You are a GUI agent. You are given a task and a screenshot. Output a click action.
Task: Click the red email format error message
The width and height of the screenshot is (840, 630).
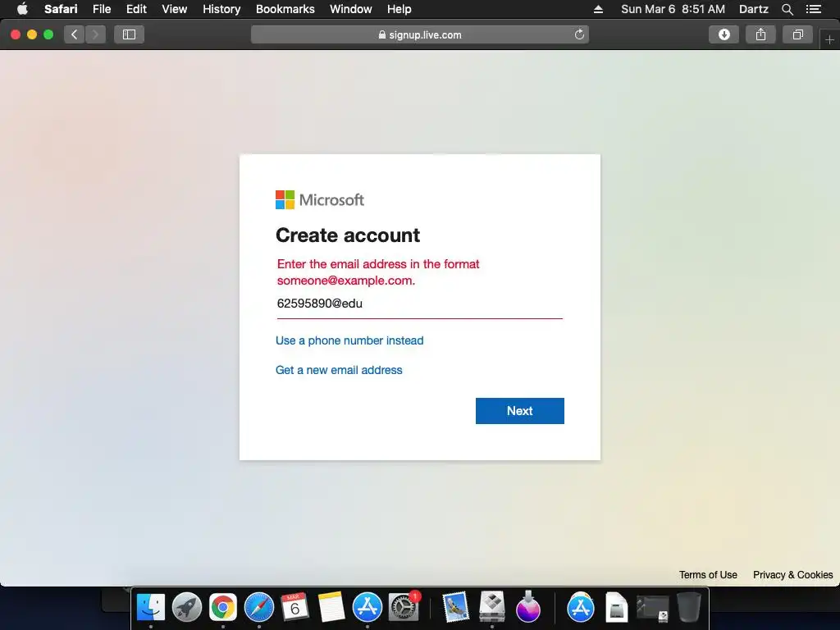click(x=378, y=272)
